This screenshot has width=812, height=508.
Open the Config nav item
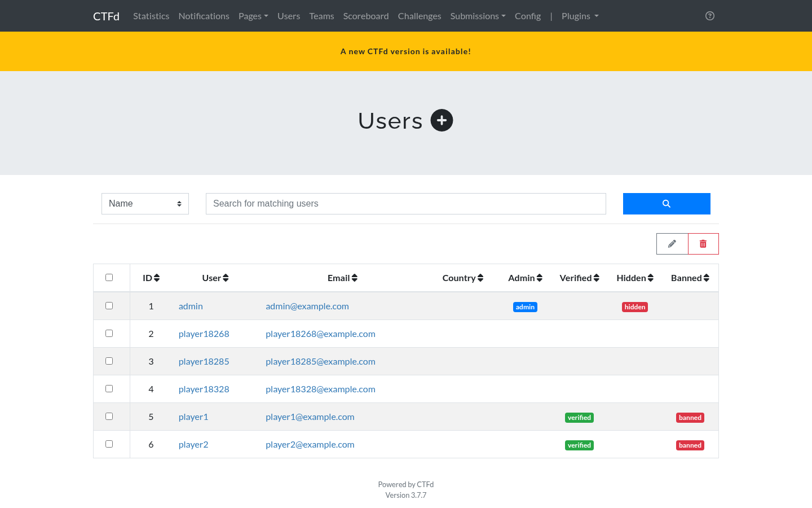click(x=528, y=16)
